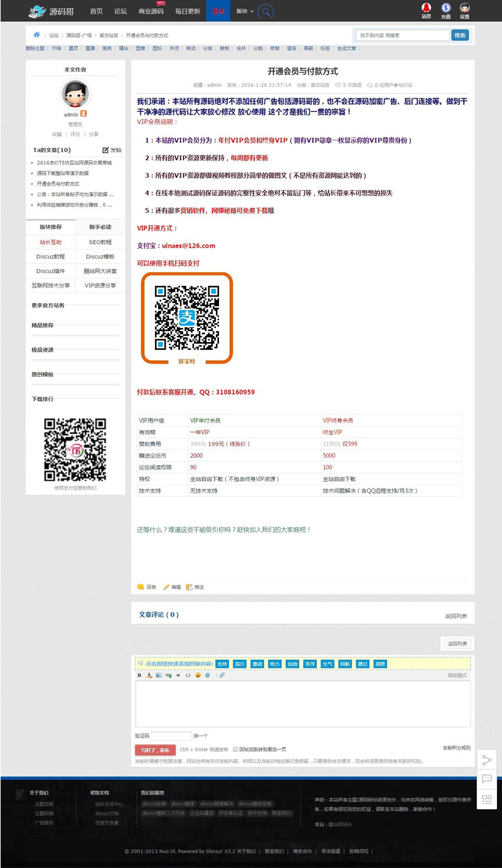This screenshot has width=502, height=868.
Task: Insert code block in reply editor
Action: (x=188, y=675)
